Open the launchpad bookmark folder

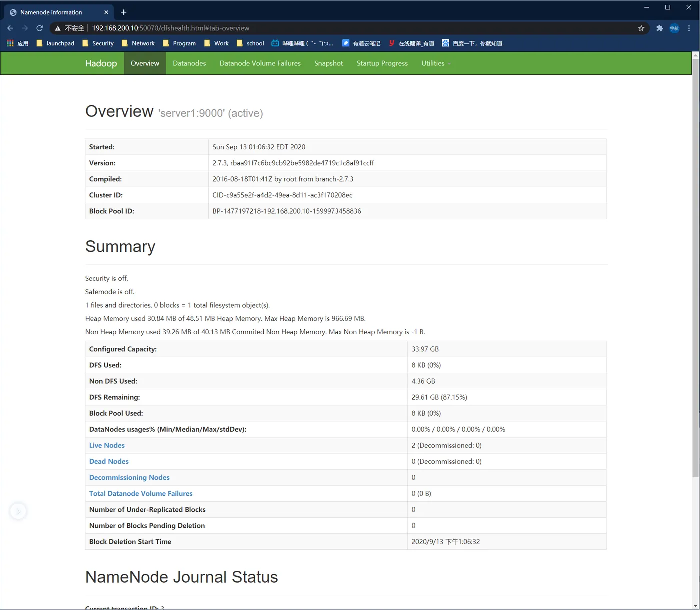[x=55, y=43]
